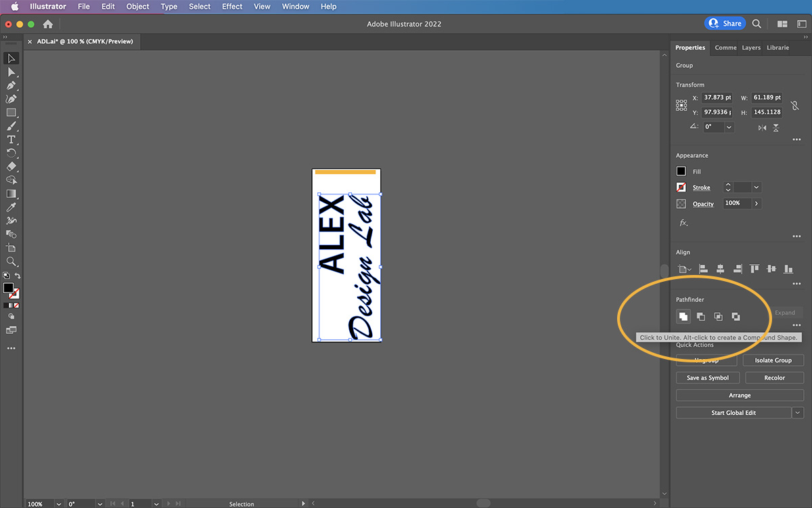Open the rotation angle dropdown in Transform
812x508 pixels.
click(x=729, y=127)
